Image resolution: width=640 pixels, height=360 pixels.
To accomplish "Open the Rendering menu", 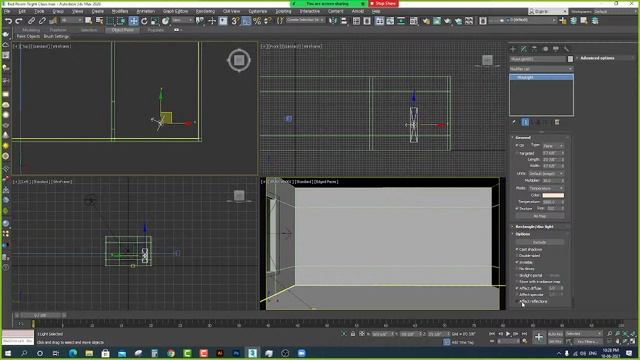I will (205, 11).
